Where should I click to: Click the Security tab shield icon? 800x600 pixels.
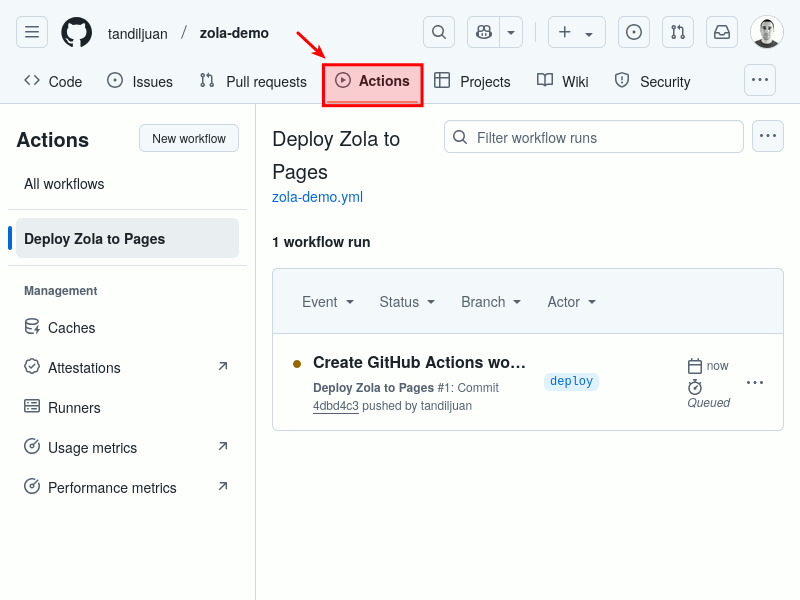622,80
